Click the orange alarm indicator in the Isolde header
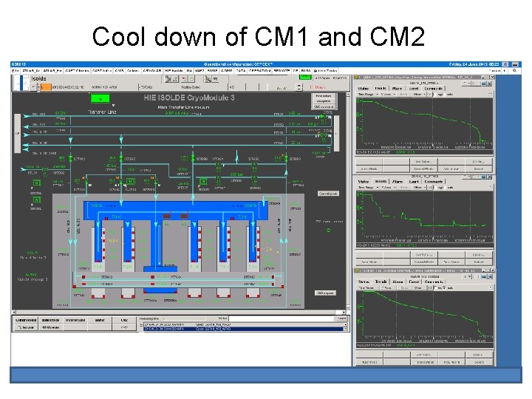 (x=46, y=87)
